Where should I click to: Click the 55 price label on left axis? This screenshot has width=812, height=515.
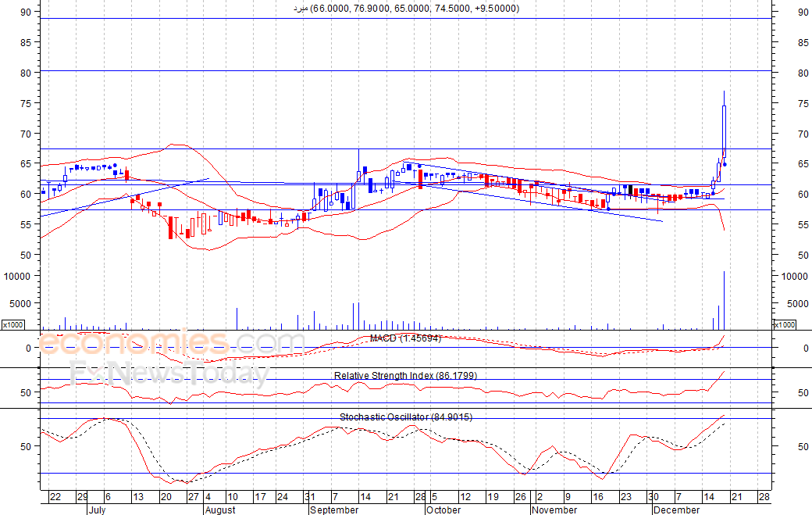(x=26, y=225)
